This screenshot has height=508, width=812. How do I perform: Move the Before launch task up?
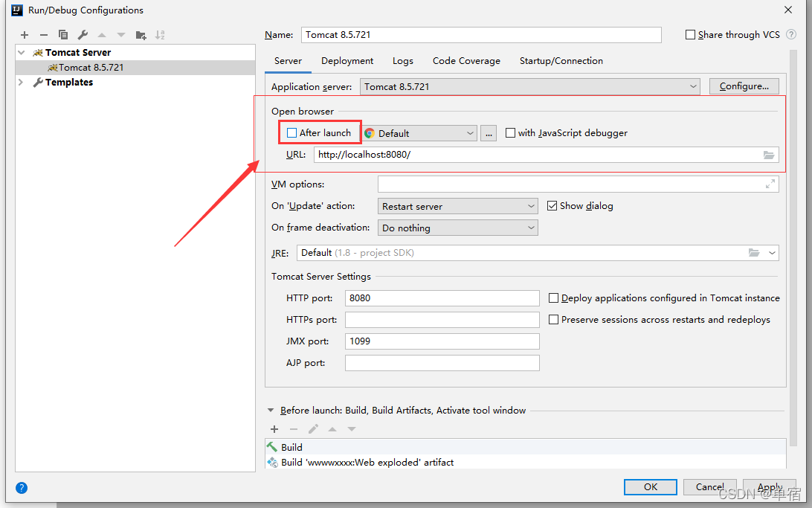tap(332, 428)
